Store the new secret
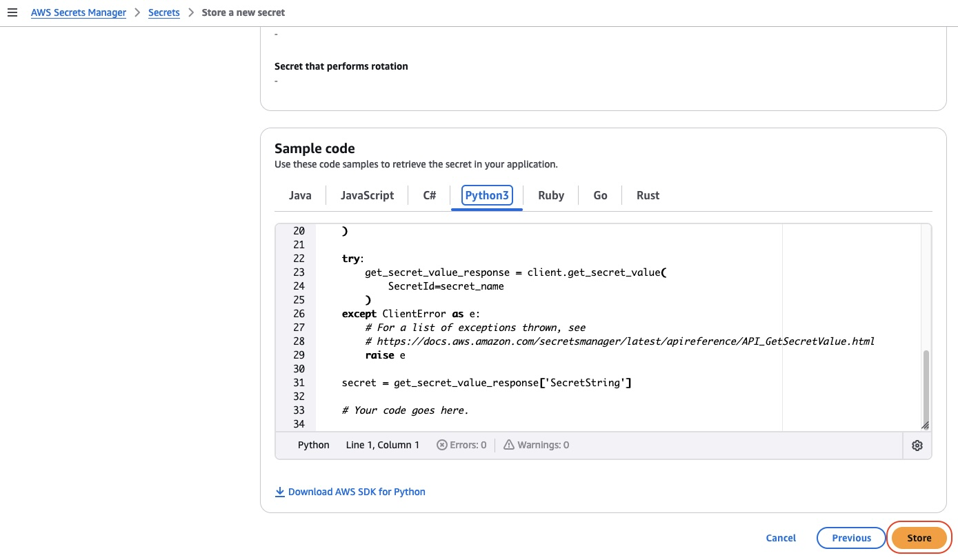 click(919, 537)
